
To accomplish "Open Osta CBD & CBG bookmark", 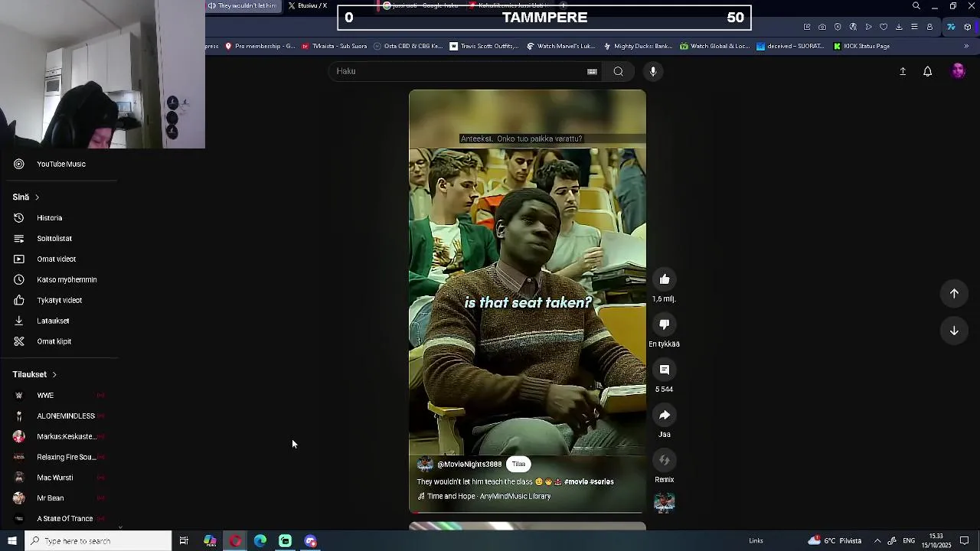I will click(x=408, y=46).
